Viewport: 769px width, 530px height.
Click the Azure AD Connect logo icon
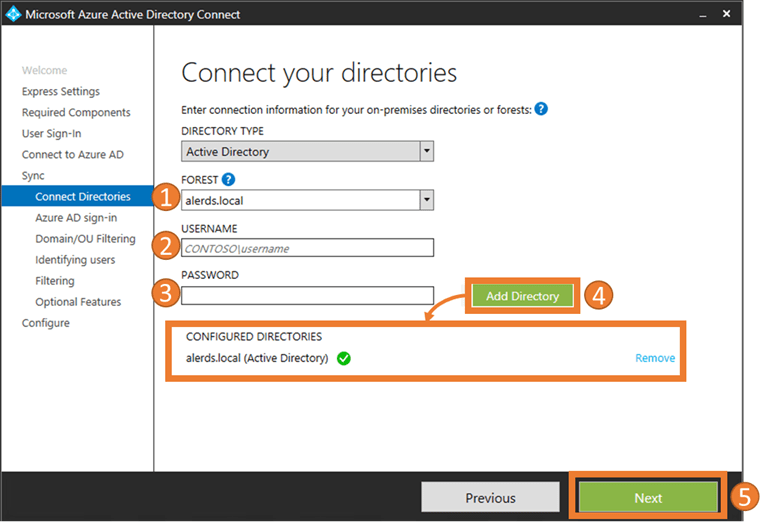point(13,14)
